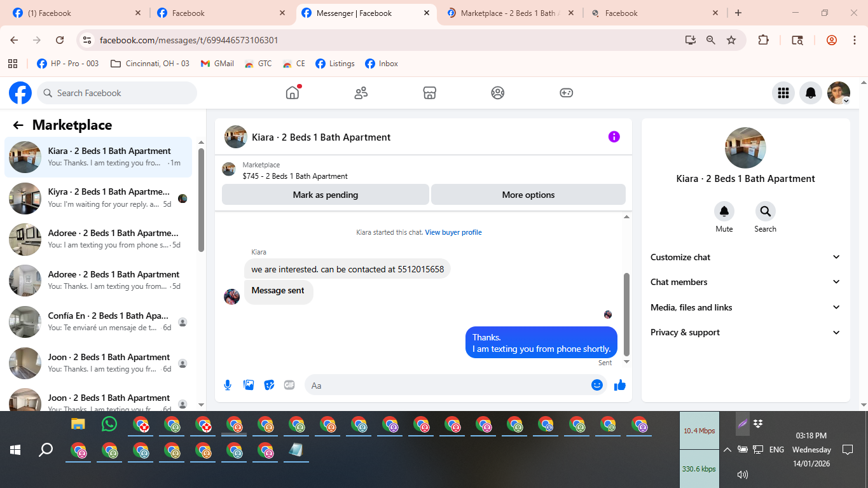Bookmark this page star icon
This screenshot has width=868, height=488.
[731, 40]
